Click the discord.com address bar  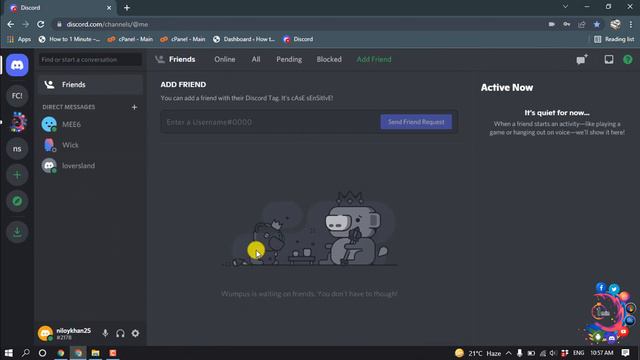tap(298, 24)
